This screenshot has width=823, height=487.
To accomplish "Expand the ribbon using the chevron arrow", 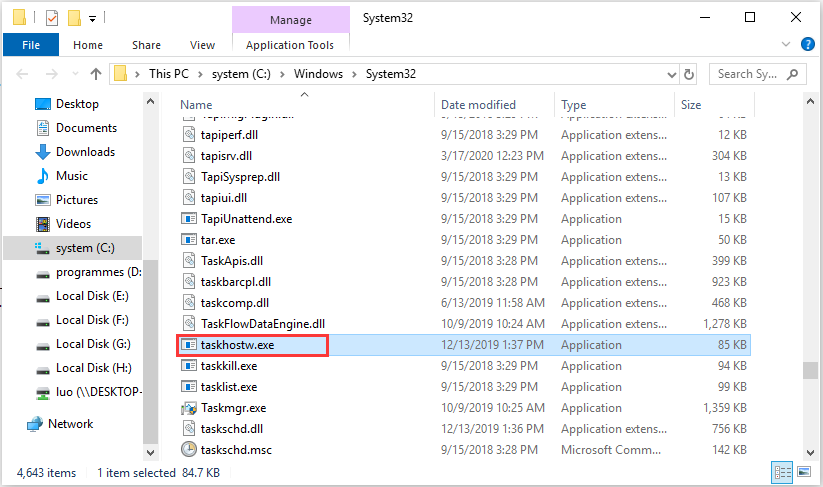I will click(x=786, y=45).
